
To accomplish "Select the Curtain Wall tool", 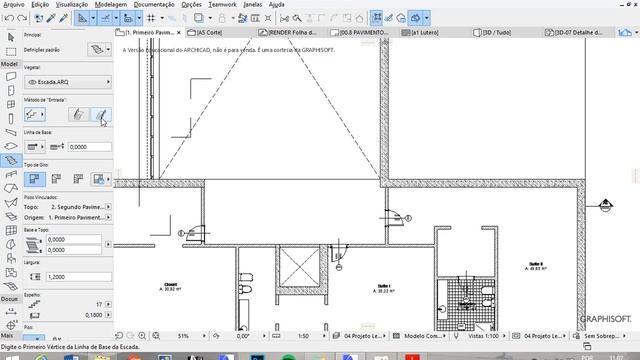I will (11, 230).
